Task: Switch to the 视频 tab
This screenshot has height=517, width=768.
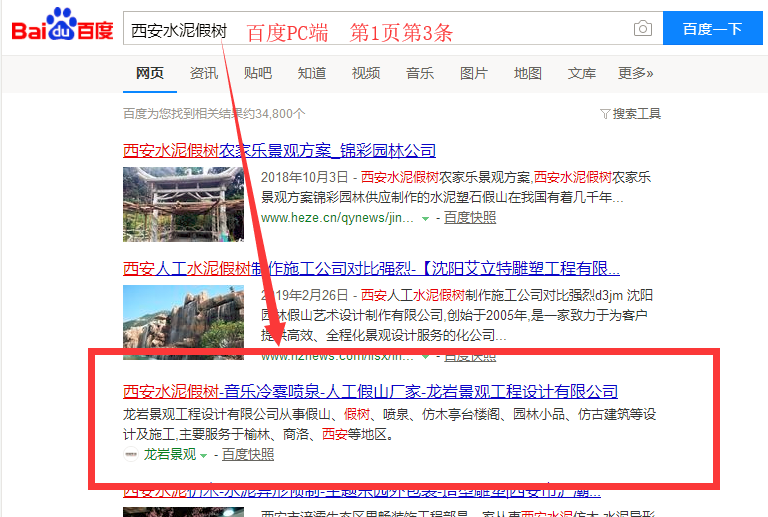Action: point(366,73)
